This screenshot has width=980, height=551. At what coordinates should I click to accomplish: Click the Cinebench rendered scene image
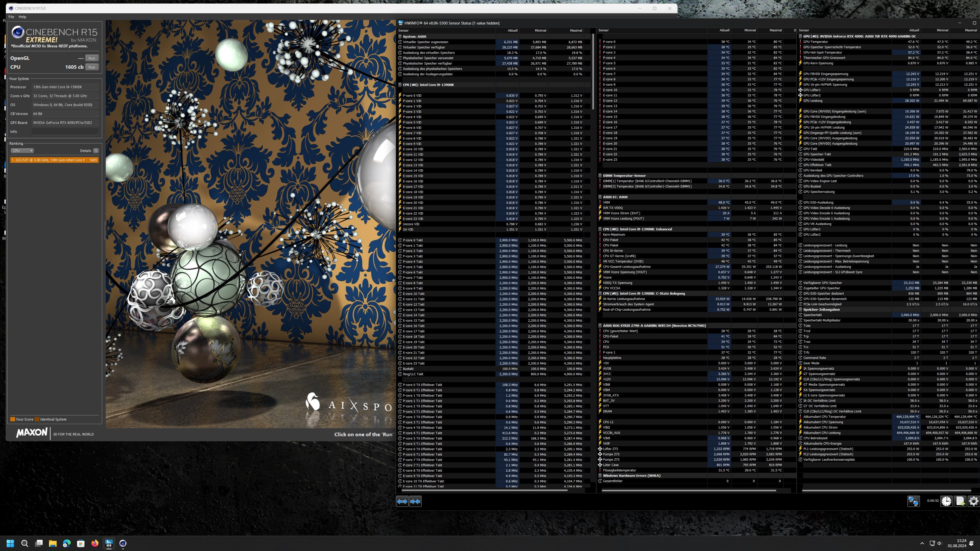[x=251, y=224]
